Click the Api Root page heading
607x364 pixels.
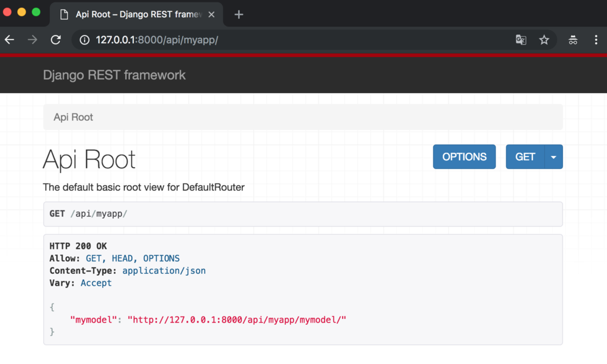(89, 159)
